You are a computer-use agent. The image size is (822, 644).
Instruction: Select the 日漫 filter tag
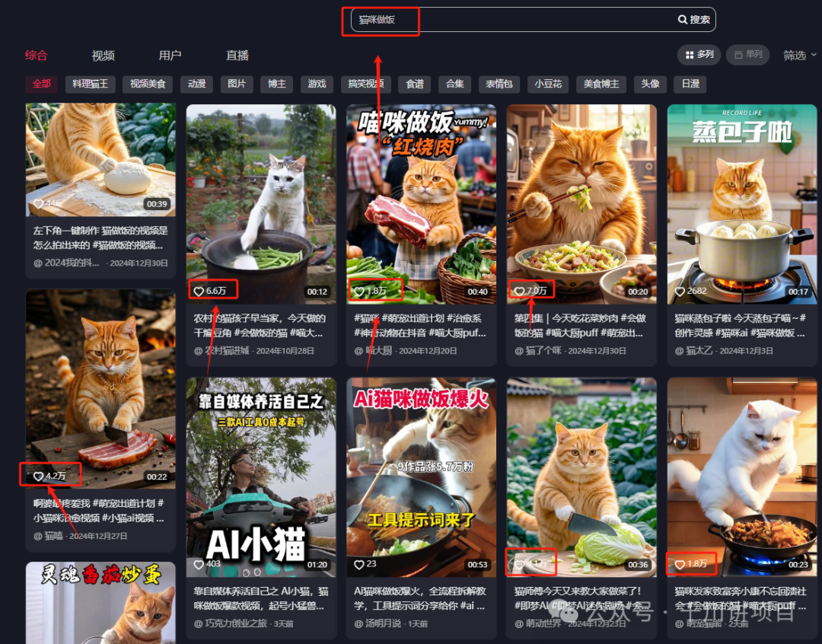point(690,84)
